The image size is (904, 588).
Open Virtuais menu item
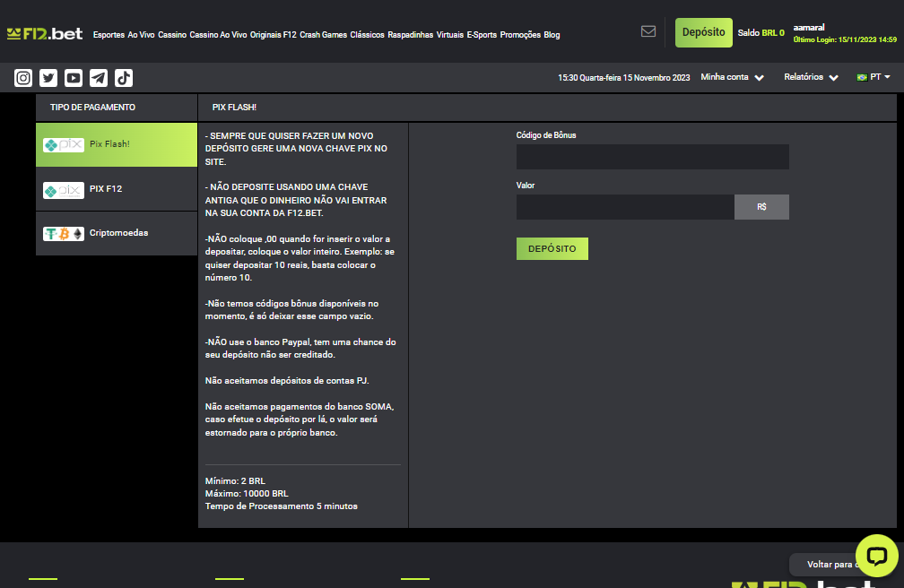449,35
